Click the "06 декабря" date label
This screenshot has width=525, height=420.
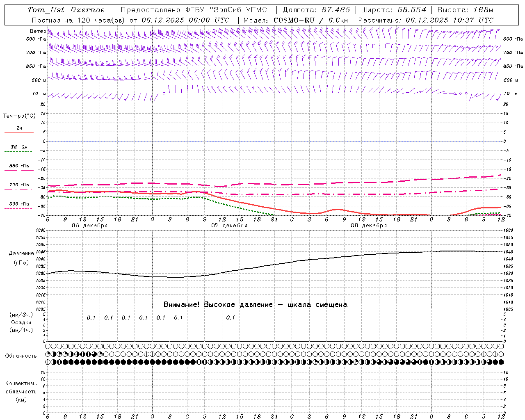point(90,226)
